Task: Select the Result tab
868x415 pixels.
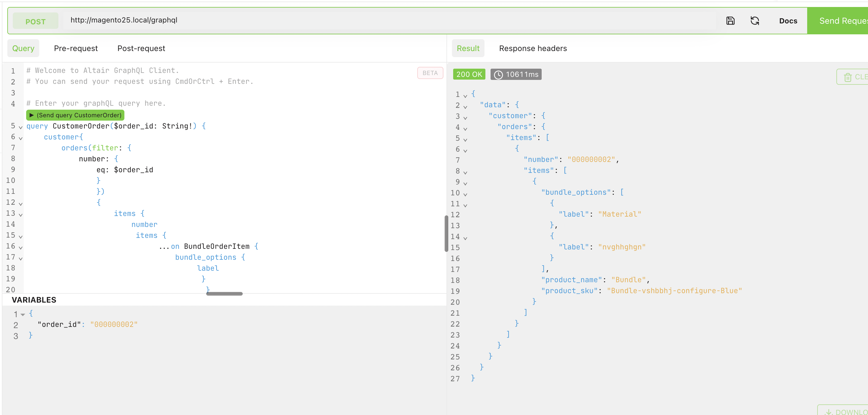Action: coord(468,48)
